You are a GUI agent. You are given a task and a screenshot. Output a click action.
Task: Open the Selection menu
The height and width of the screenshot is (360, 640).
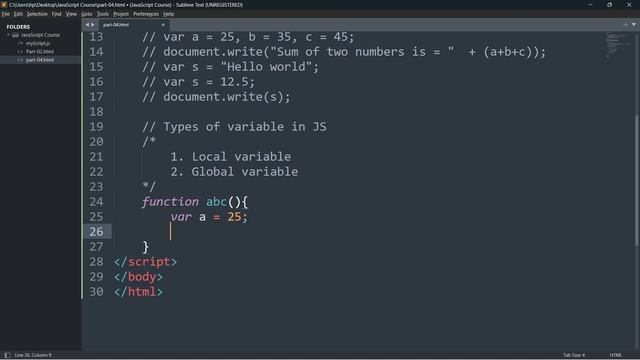pyautogui.click(x=37, y=14)
